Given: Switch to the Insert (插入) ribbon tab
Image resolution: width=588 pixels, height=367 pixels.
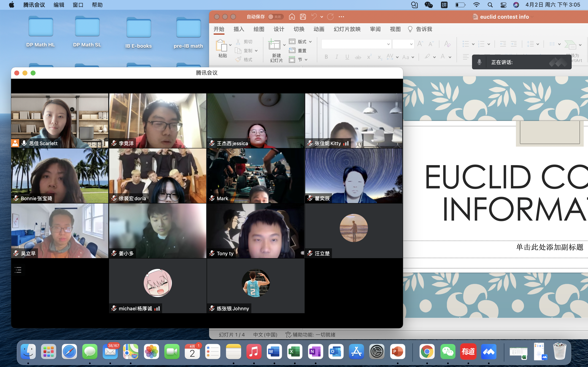Looking at the screenshot, I should coord(239,29).
